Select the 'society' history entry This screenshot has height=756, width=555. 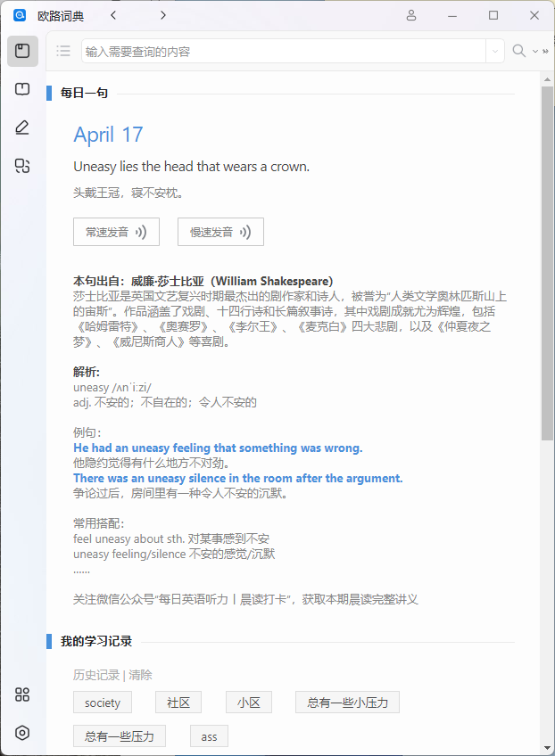[103, 703]
